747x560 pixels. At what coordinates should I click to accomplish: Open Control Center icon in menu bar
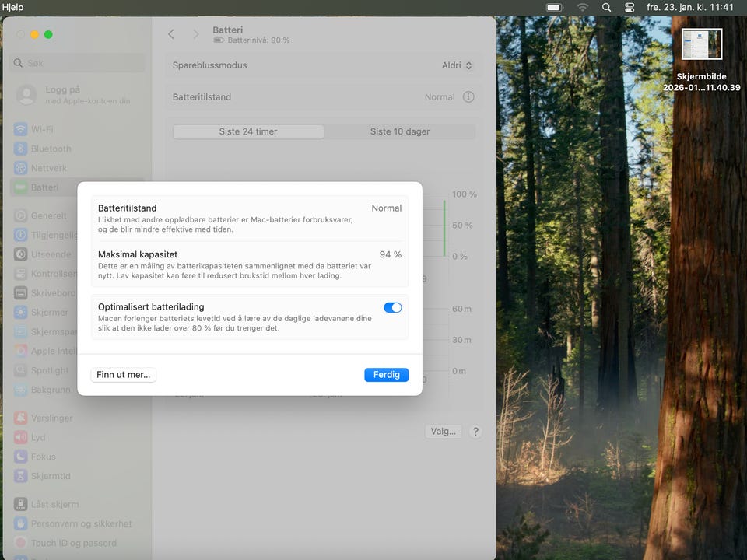[x=630, y=7]
